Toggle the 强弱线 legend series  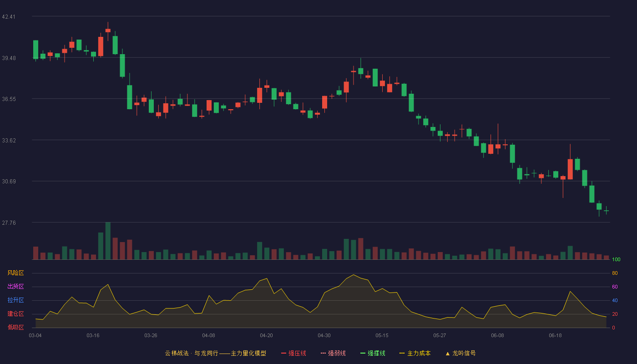(x=333, y=353)
